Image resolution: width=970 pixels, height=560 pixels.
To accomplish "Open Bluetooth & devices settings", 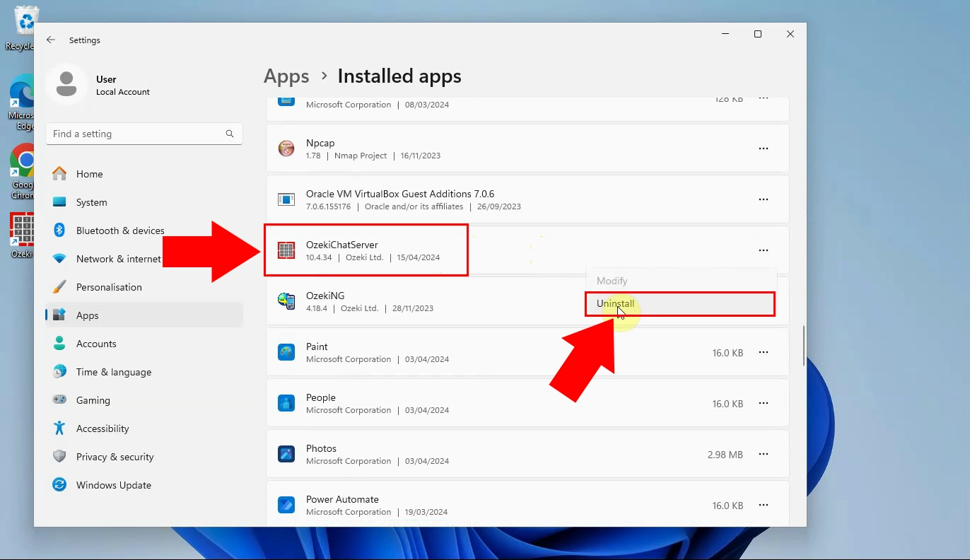I will click(x=144, y=231).
